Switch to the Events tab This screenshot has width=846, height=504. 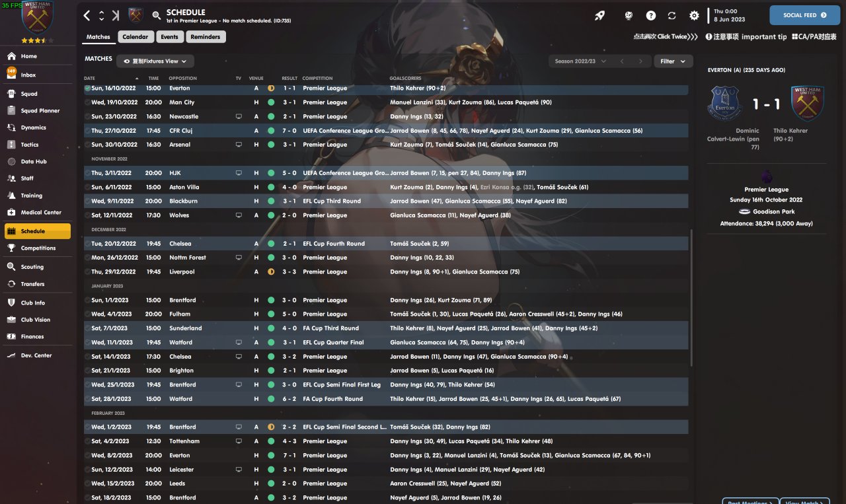pyautogui.click(x=169, y=37)
